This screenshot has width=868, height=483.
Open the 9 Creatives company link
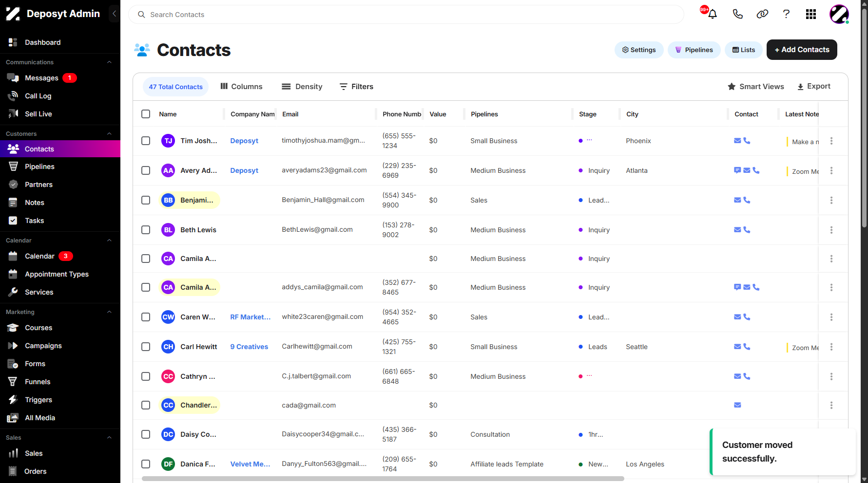249,347
